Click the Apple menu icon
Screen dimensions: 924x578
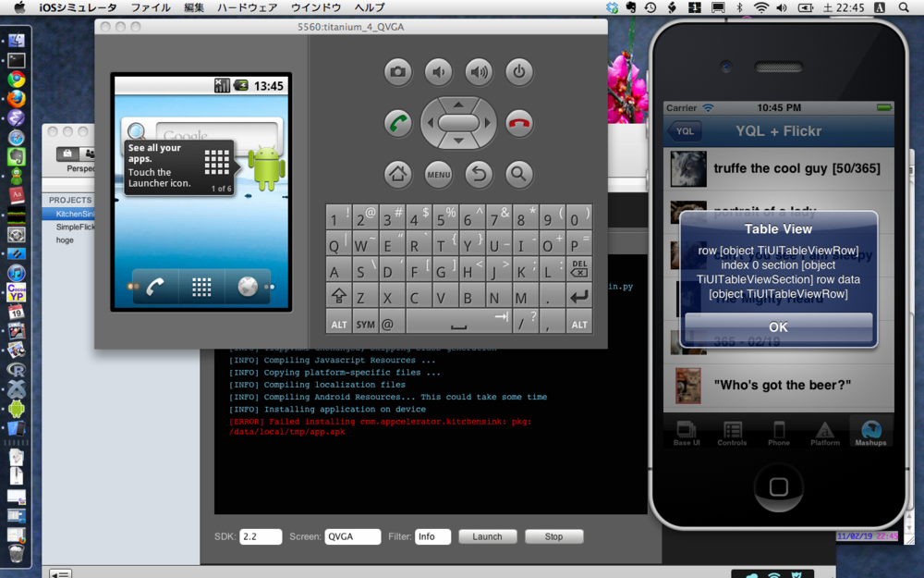19,7
